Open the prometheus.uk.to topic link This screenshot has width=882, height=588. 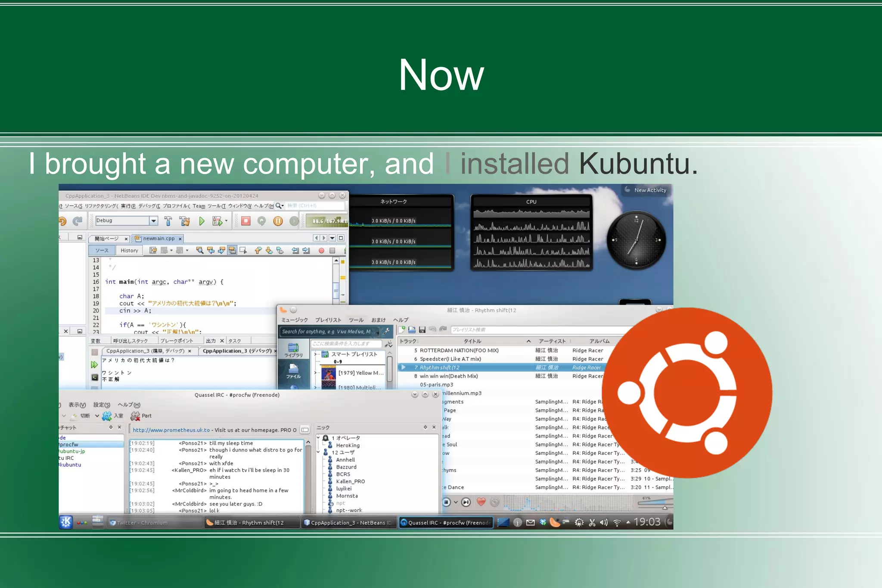pos(171,430)
